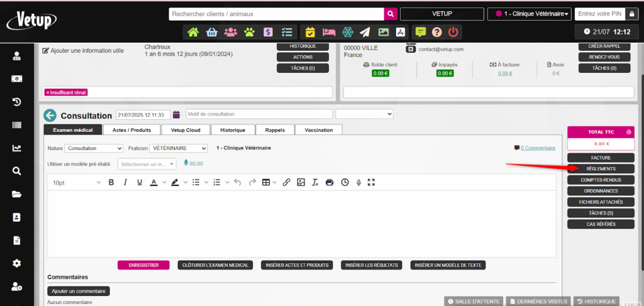The width and height of the screenshot is (644, 306).
Task: Open the hospitalization bed icon
Action: click(x=328, y=32)
